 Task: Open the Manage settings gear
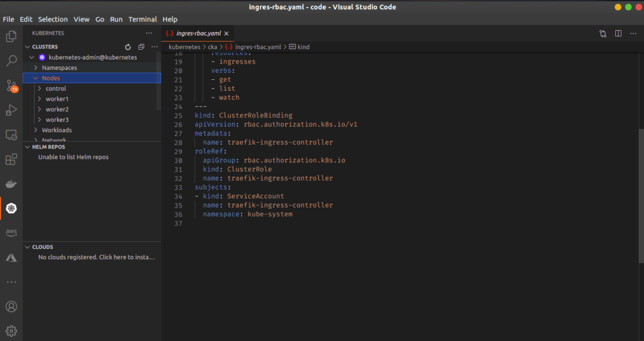[x=11, y=331]
